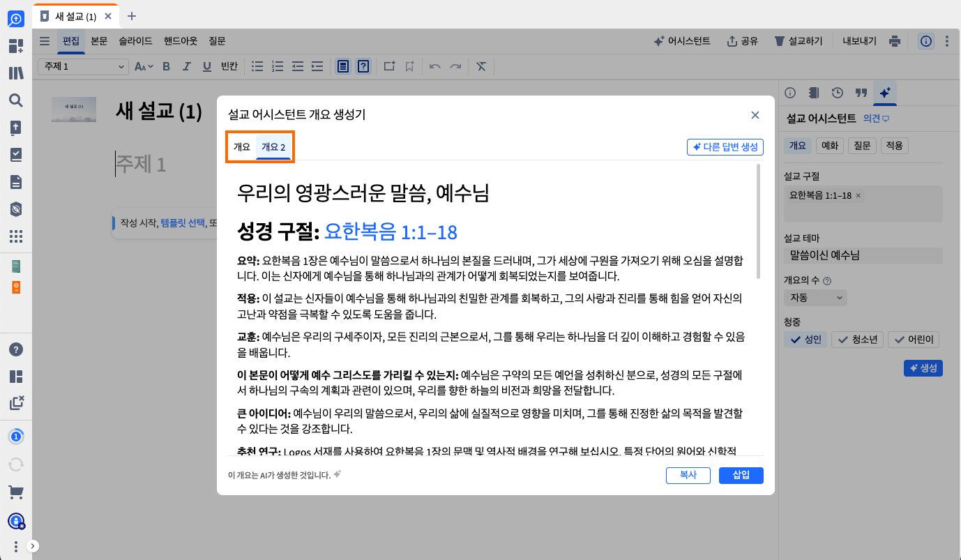This screenshot has height=560, width=961.
Task: Click the Bold formatting icon
Action: 166,66
